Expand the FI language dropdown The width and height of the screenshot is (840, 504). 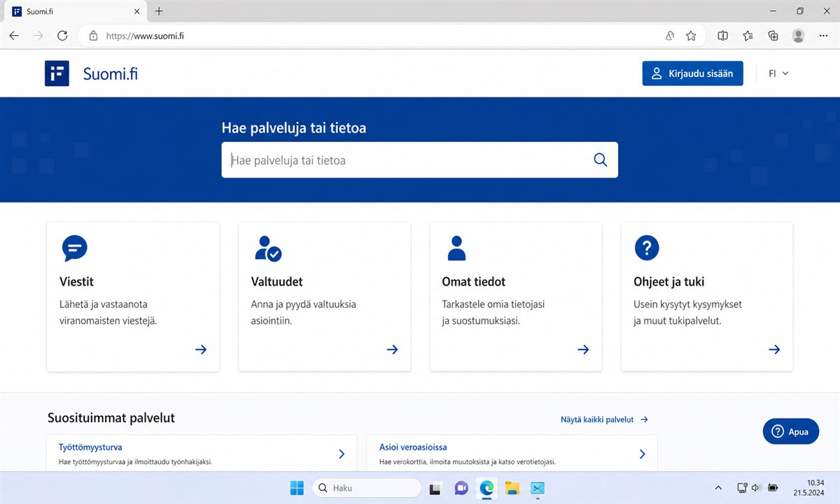pos(778,73)
